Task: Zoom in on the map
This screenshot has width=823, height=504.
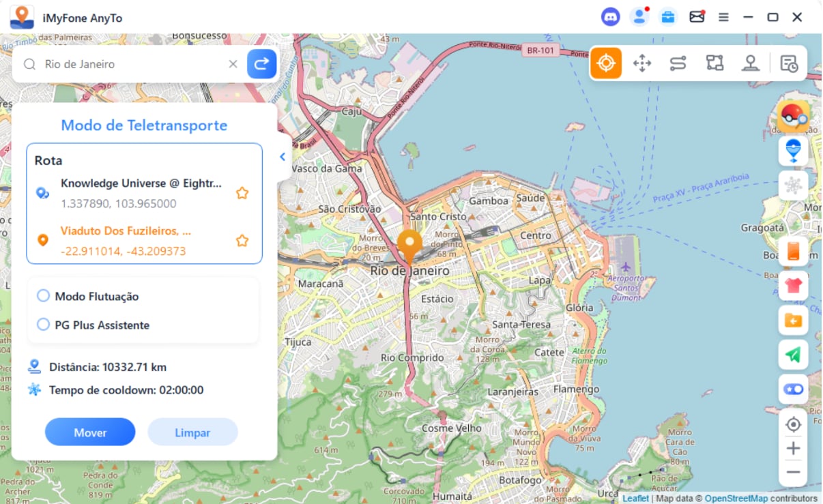Action: [x=793, y=448]
